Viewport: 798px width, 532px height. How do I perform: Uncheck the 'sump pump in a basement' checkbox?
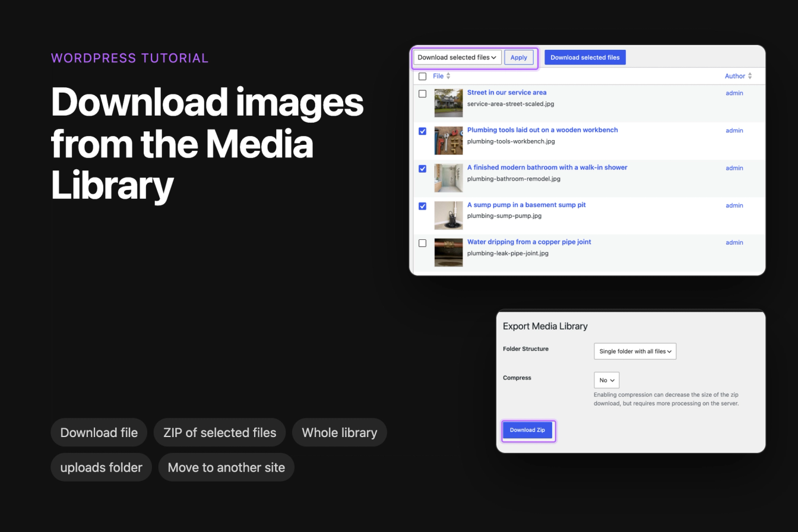pos(422,206)
